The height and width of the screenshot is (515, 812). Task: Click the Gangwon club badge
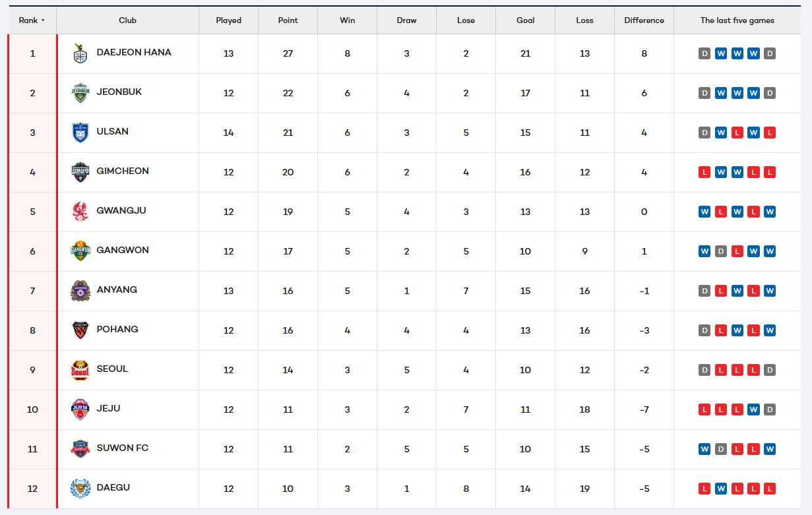coord(80,251)
